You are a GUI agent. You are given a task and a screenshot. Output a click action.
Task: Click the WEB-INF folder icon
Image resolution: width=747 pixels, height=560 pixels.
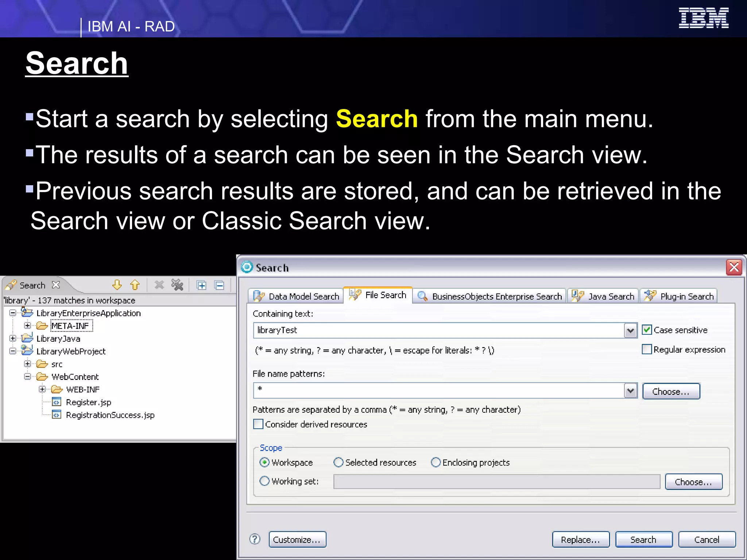[x=57, y=389]
